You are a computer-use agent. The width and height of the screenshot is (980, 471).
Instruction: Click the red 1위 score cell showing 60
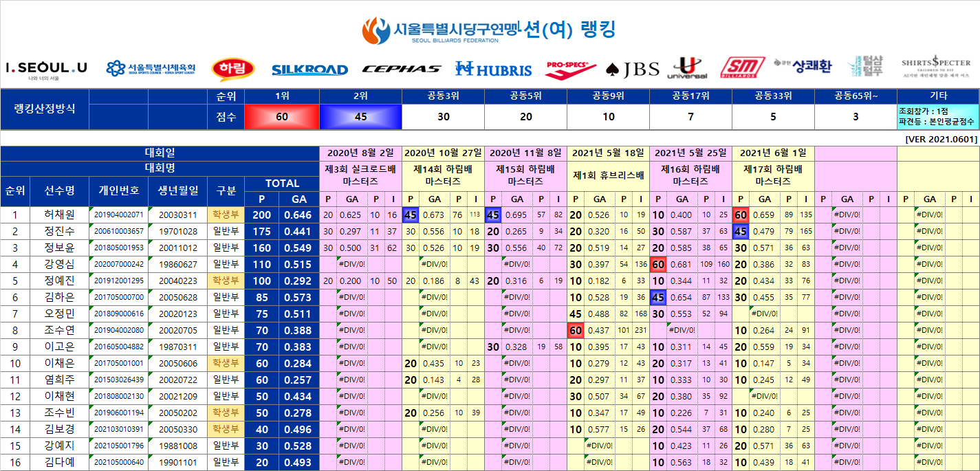coord(282,117)
